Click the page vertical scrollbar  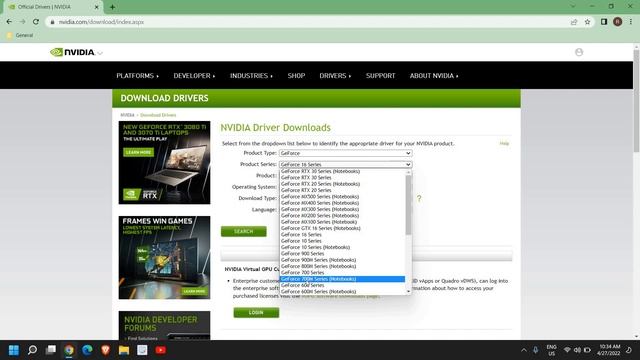[636, 102]
